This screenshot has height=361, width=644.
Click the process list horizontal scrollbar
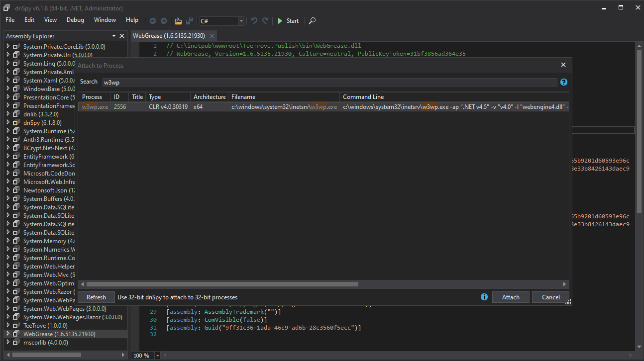pos(222,284)
